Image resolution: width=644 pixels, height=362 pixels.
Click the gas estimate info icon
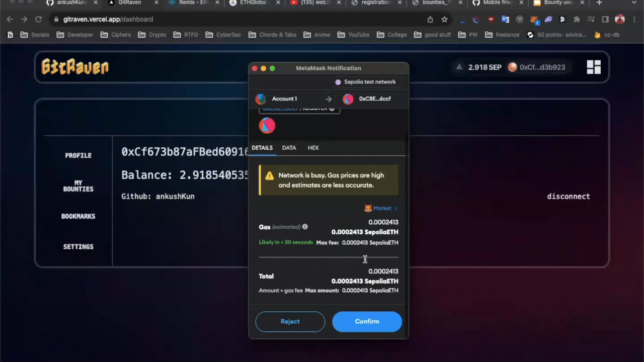pyautogui.click(x=305, y=227)
